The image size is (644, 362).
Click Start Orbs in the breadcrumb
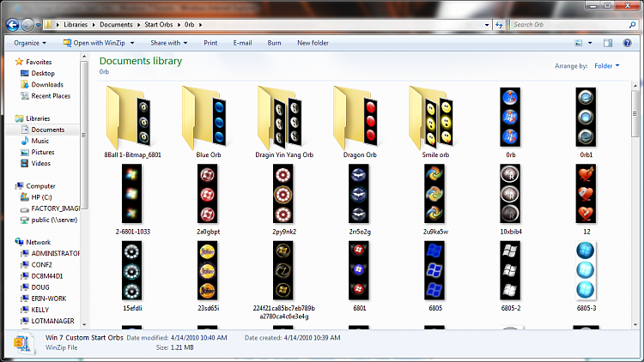[159, 25]
